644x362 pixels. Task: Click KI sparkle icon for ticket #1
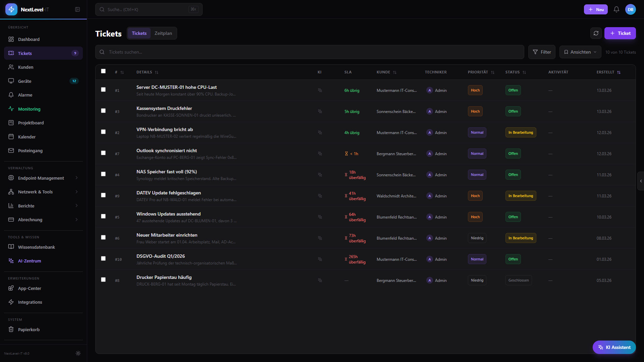pyautogui.click(x=320, y=90)
